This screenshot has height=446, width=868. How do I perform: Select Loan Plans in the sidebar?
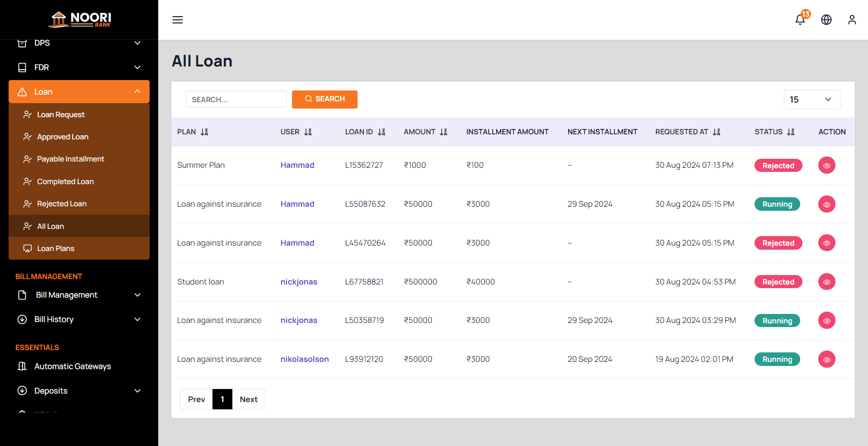point(56,248)
